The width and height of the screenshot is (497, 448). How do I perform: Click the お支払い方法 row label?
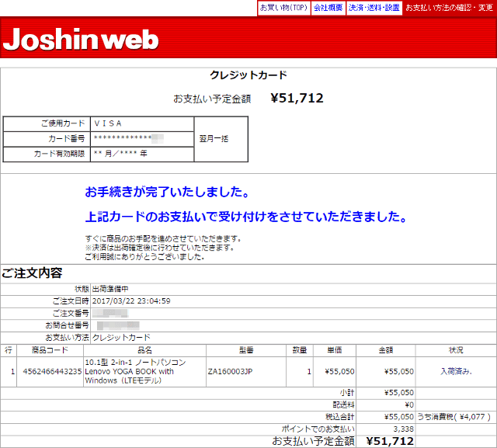[x=68, y=338]
